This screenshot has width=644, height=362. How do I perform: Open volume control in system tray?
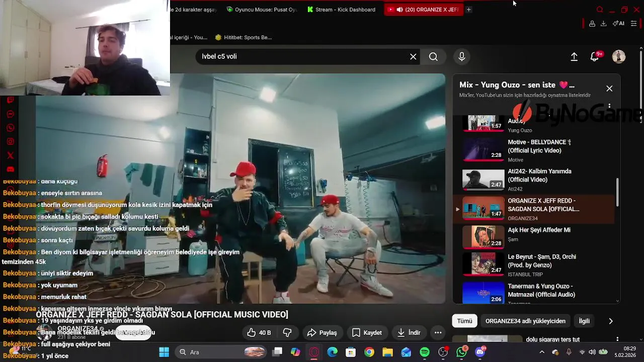point(592,352)
